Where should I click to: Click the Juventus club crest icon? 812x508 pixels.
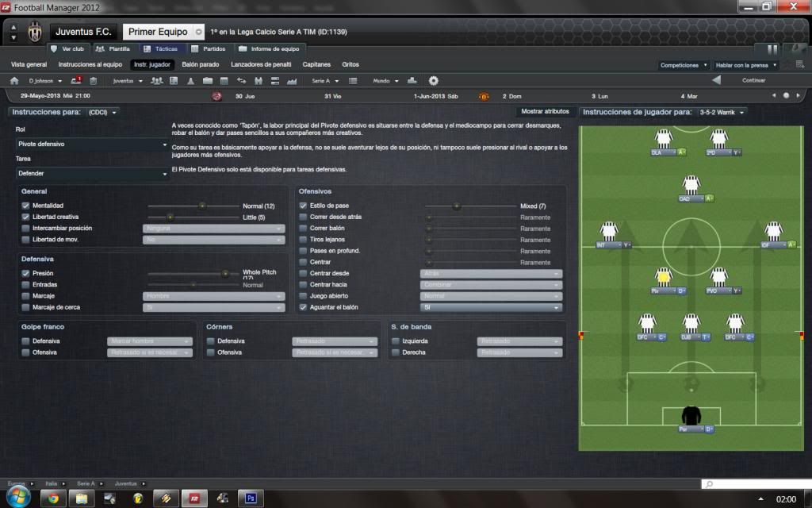(35, 32)
